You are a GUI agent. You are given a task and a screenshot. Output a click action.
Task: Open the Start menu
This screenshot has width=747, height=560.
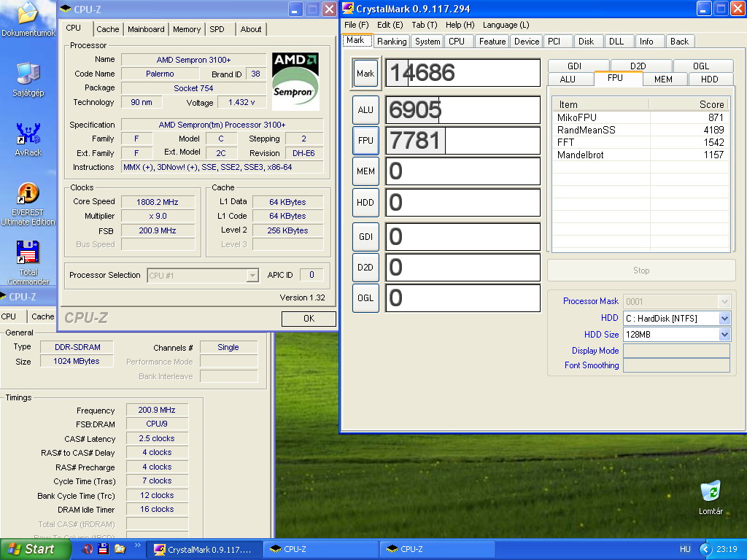click(x=35, y=549)
